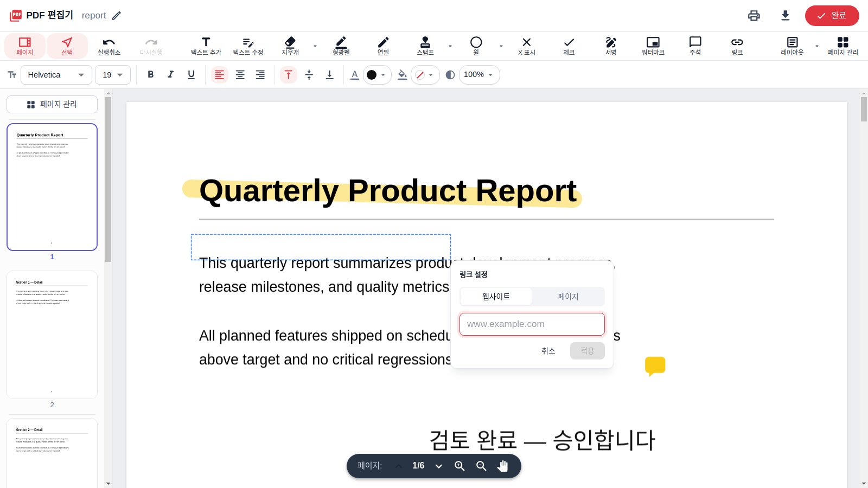The width and height of the screenshot is (868, 488).
Task: Choose the 텍스트 수정 tool
Action: (x=248, y=46)
